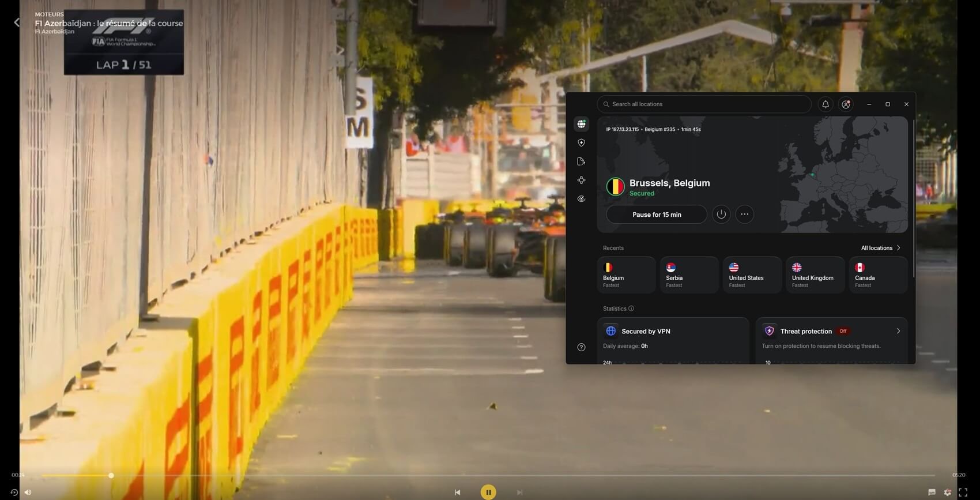Seek along the video progress bar
The width and height of the screenshot is (980, 500).
point(488,476)
